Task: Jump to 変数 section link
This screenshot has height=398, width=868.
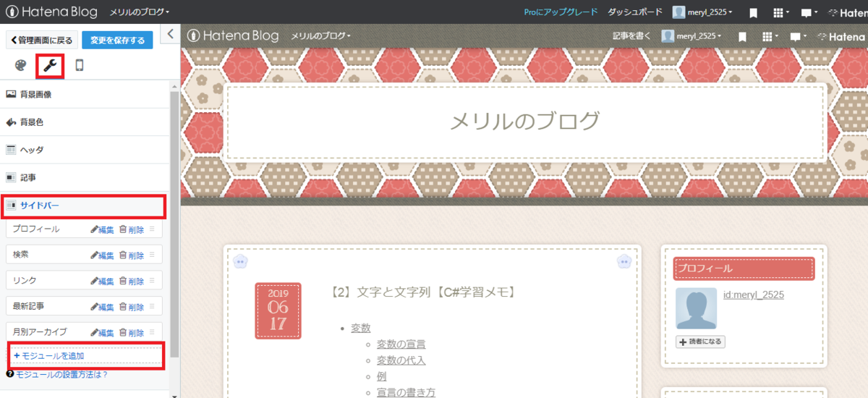Action: 361,328
